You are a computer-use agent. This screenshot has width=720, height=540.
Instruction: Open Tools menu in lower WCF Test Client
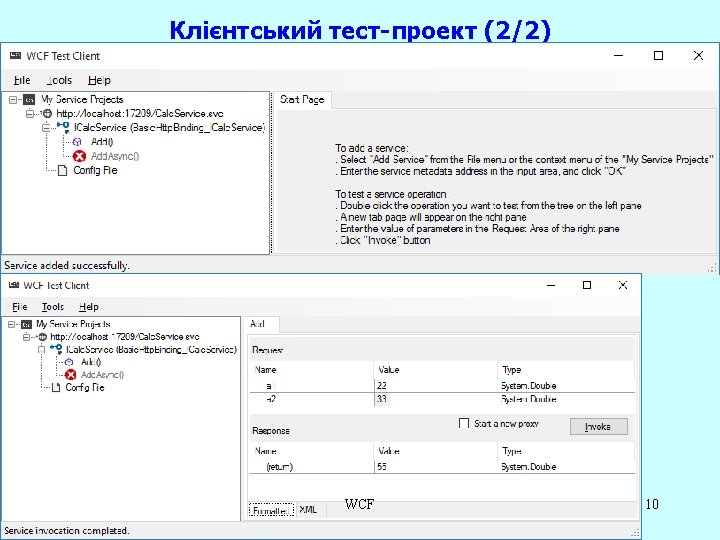(x=53, y=307)
